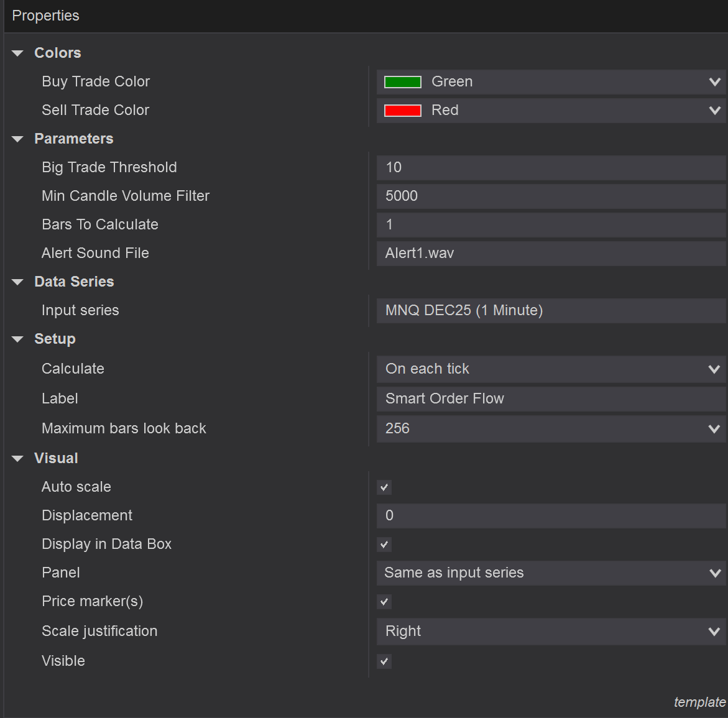Open the Calculate dropdown
728x718 pixels.
[714, 369]
